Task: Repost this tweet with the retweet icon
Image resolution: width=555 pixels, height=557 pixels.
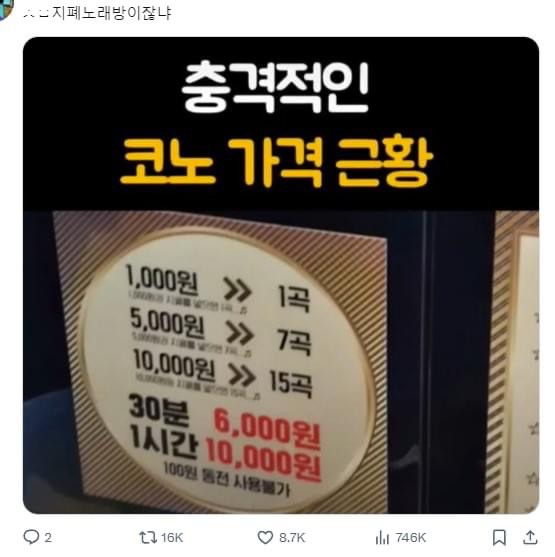Action: [x=148, y=537]
